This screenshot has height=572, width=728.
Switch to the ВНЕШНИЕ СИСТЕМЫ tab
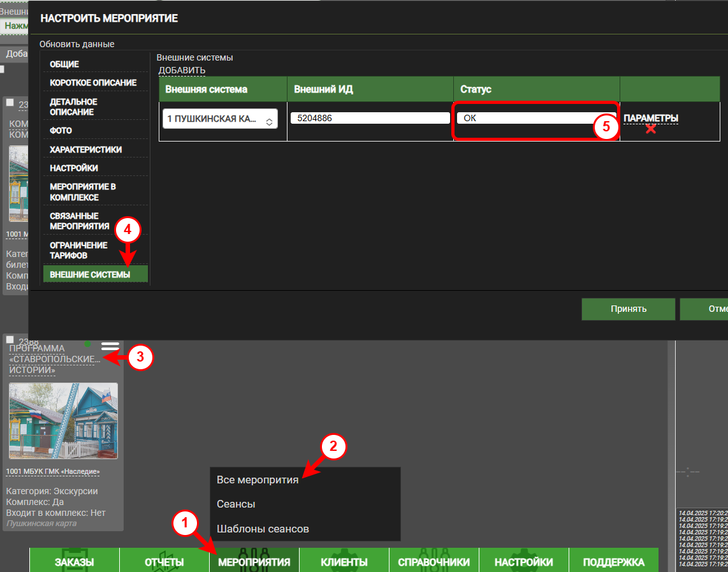tap(90, 274)
